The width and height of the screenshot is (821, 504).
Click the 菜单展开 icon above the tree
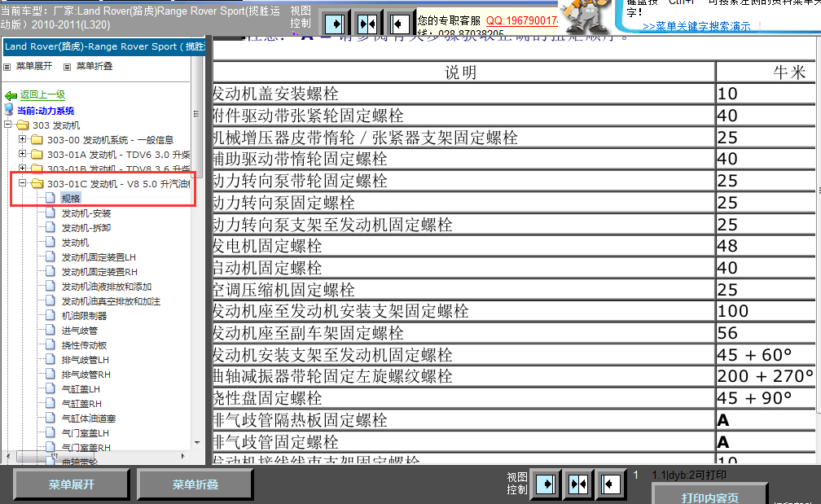pyautogui.click(x=7, y=67)
